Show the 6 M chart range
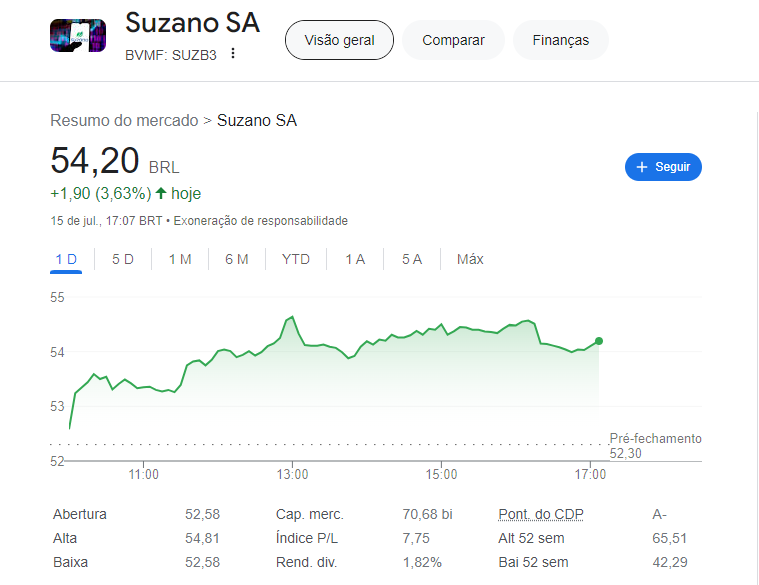The image size is (759, 585). (237, 259)
